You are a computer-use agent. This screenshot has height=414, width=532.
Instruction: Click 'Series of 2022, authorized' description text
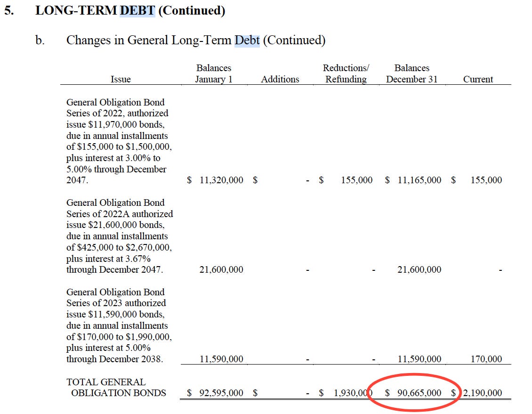pyautogui.click(x=117, y=113)
